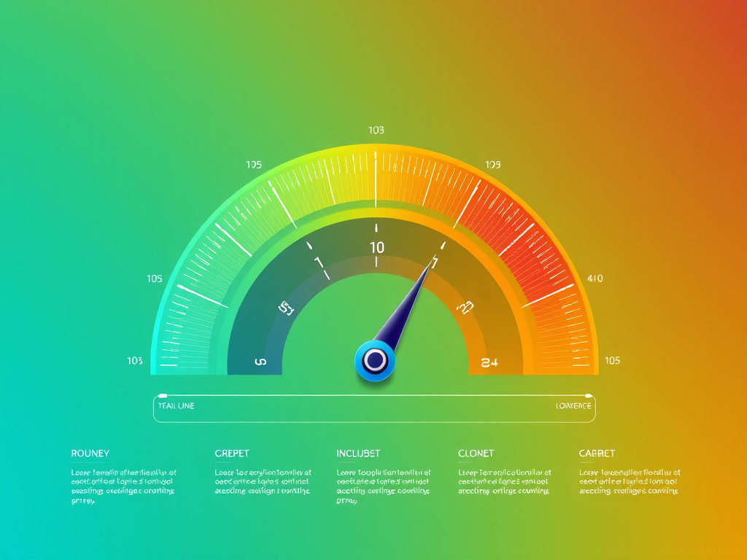
Task: Click the blue needle pivot hub
Action: [374, 359]
